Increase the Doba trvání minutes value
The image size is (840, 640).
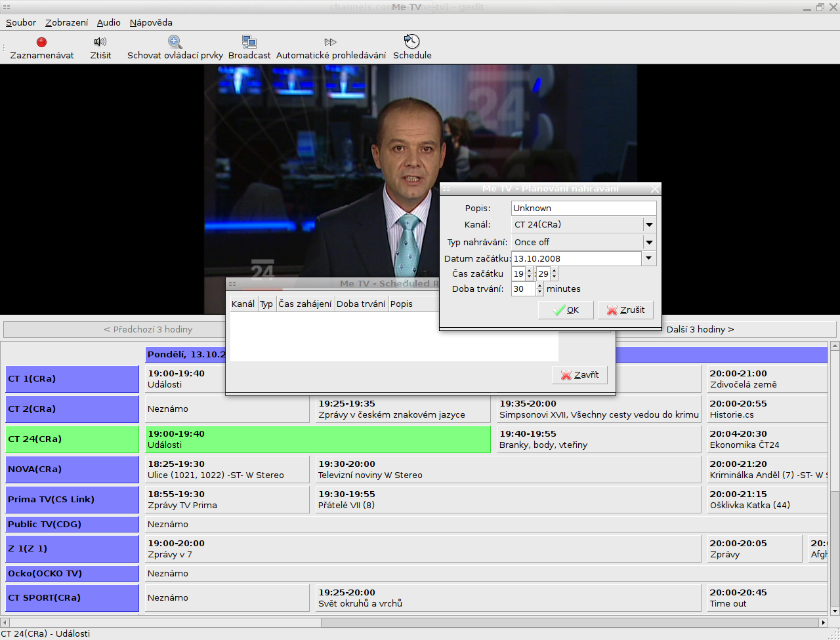pyautogui.click(x=539, y=286)
